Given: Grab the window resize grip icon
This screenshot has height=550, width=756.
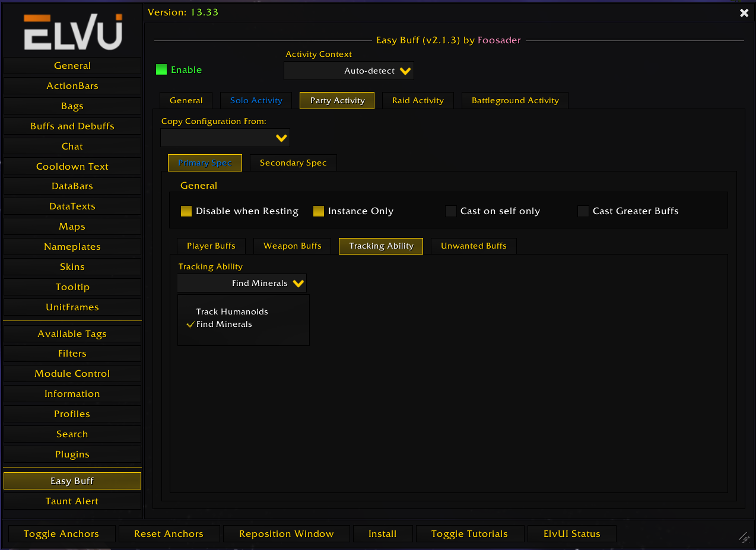Looking at the screenshot, I should point(744,537).
